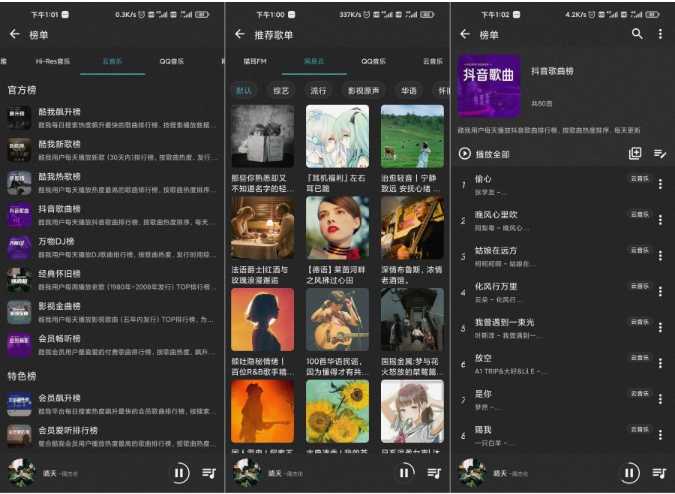The width and height of the screenshot is (675, 494).
Task: Click the multi-select edit list icon
Action: click(x=660, y=153)
